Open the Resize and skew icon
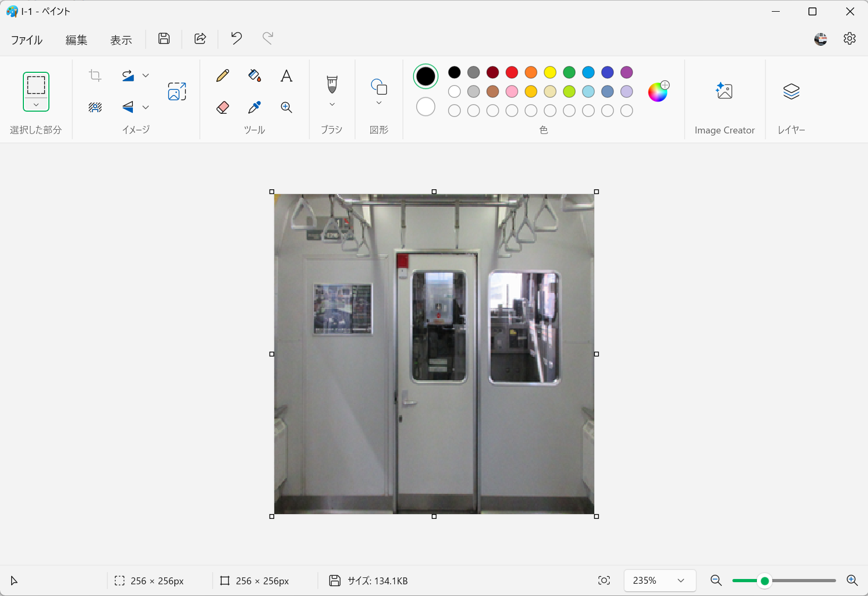 coord(177,91)
